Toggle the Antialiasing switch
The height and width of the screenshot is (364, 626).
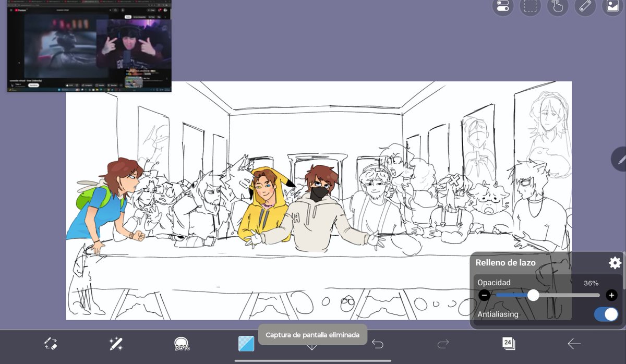tap(606, 314)
